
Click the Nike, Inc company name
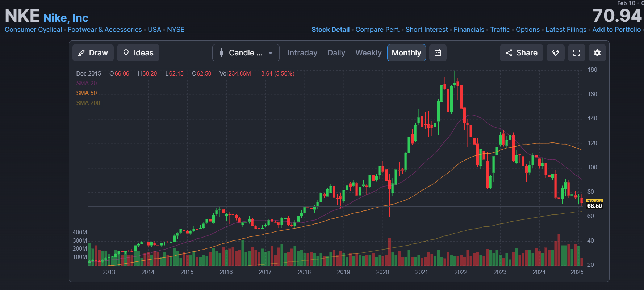point(66,18)
